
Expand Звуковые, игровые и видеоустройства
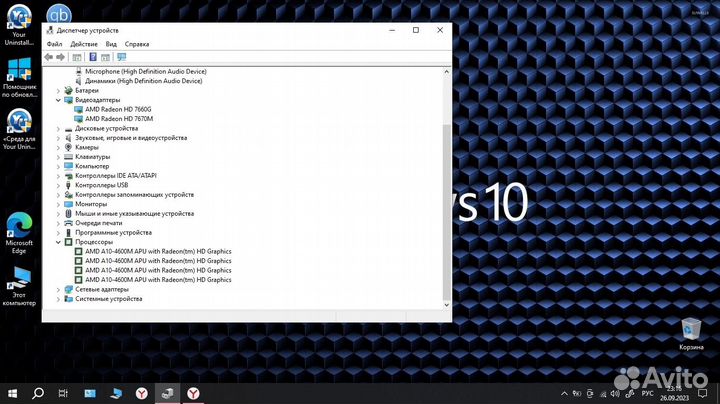tap(58, 138)
